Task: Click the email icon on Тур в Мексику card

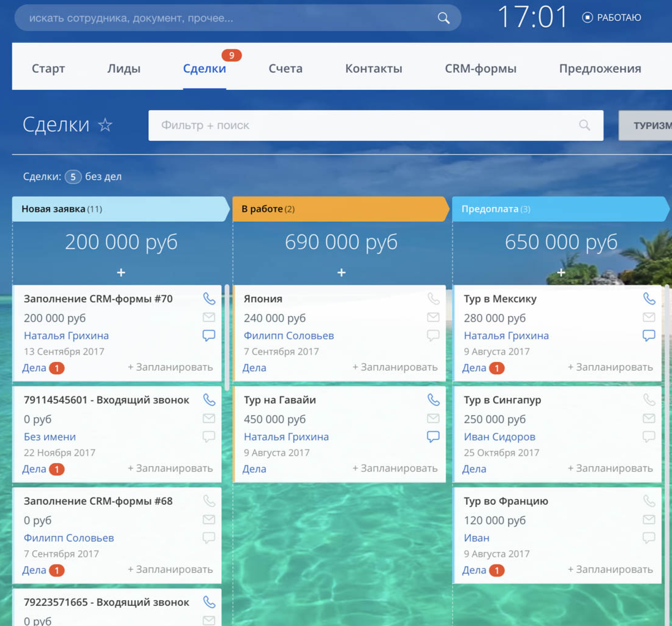Action: point(649,317)
